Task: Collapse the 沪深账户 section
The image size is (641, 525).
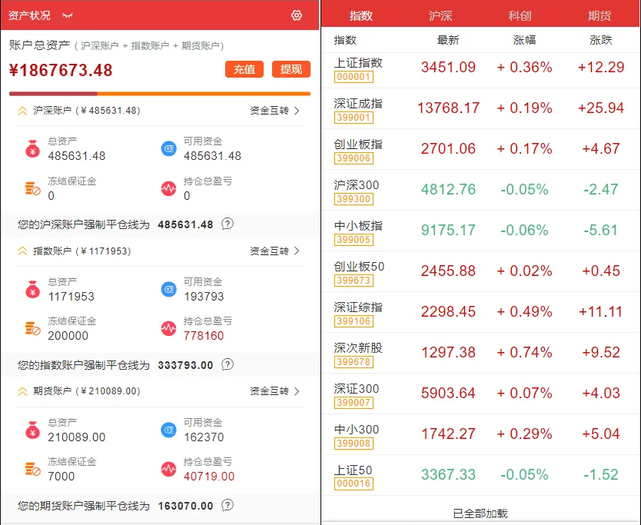Action: pyautogui.click(x=22, y=111)
